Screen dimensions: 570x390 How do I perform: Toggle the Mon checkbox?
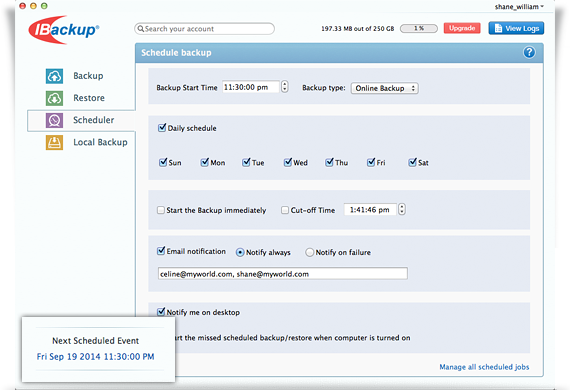(205, 162)
